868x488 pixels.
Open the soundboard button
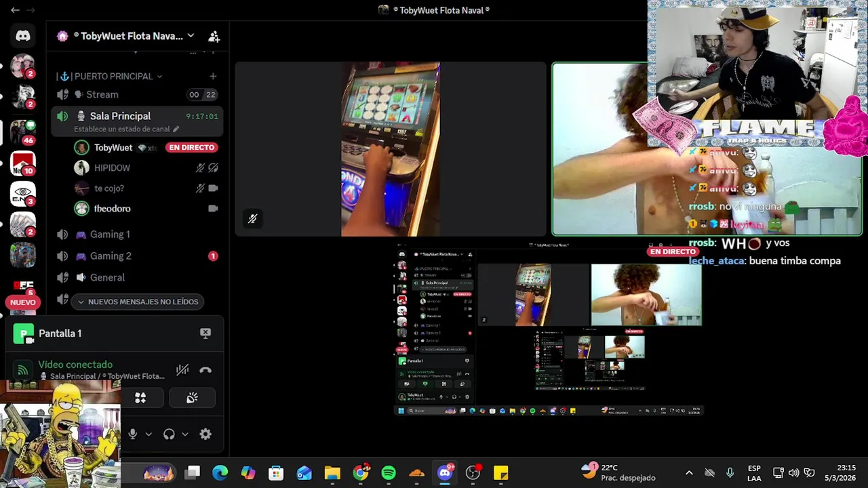[192, 399]
